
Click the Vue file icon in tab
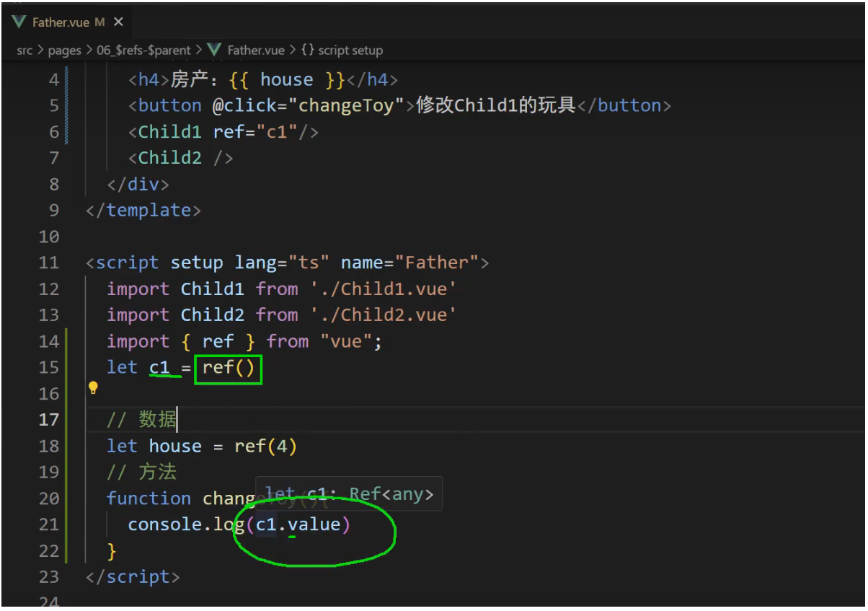[x=19, y=22]
